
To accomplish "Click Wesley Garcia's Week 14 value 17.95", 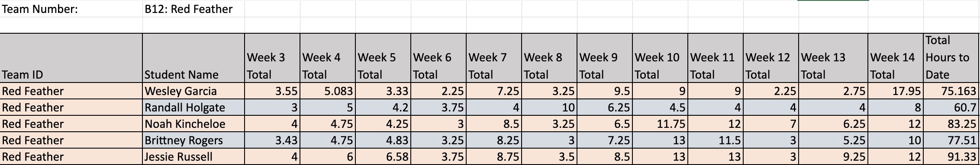I will pyautogui.click(x=896, y=91).
